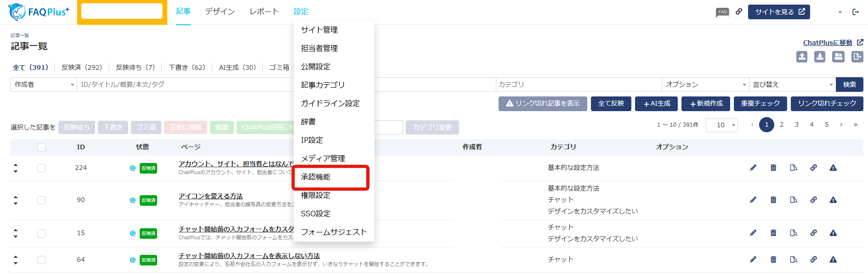Image resolution: width=868 pixels, height=276 pixels.
Task: Click the pencil edit icon for article 224
Action: [753, 168]
